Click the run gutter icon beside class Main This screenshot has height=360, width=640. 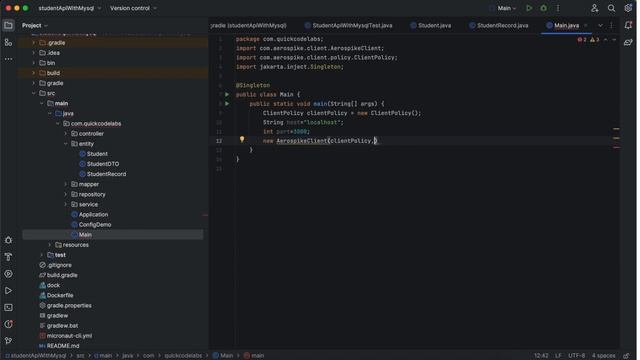click(228, 94)
